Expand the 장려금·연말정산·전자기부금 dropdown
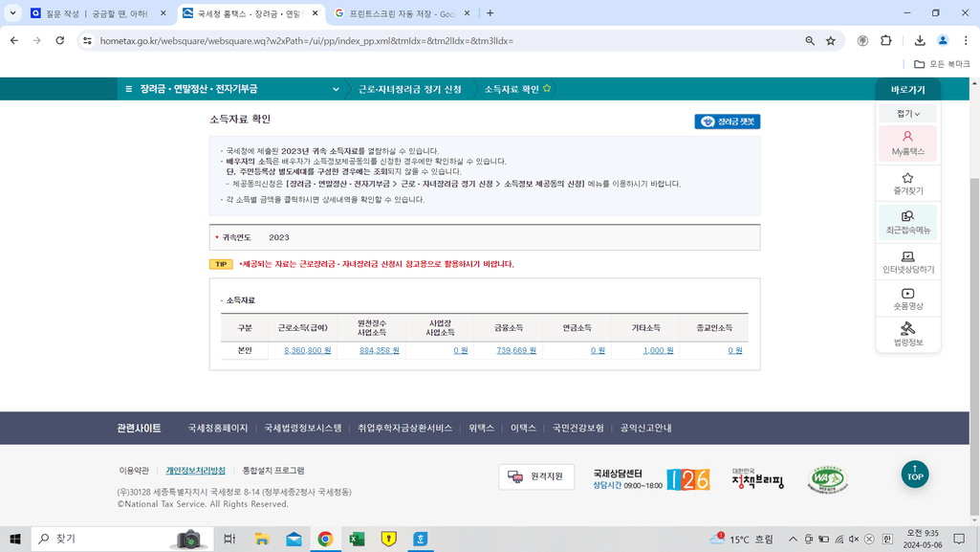 pos(336,89)
